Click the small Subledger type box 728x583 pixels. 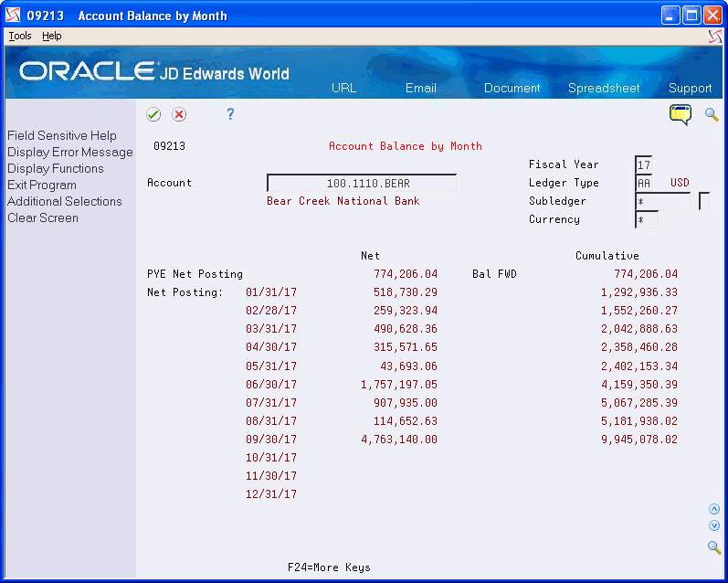click(704, 201)
